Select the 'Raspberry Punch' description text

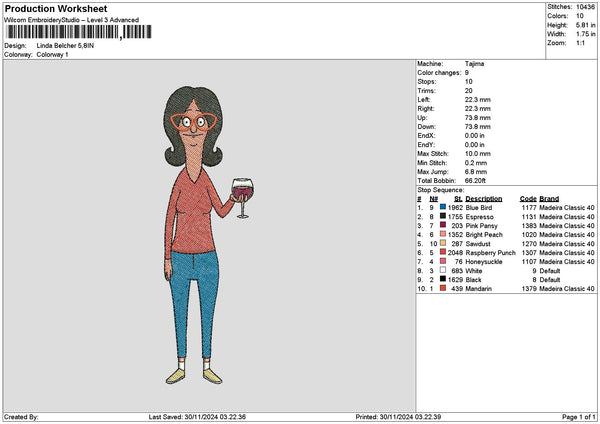point(491,253)
